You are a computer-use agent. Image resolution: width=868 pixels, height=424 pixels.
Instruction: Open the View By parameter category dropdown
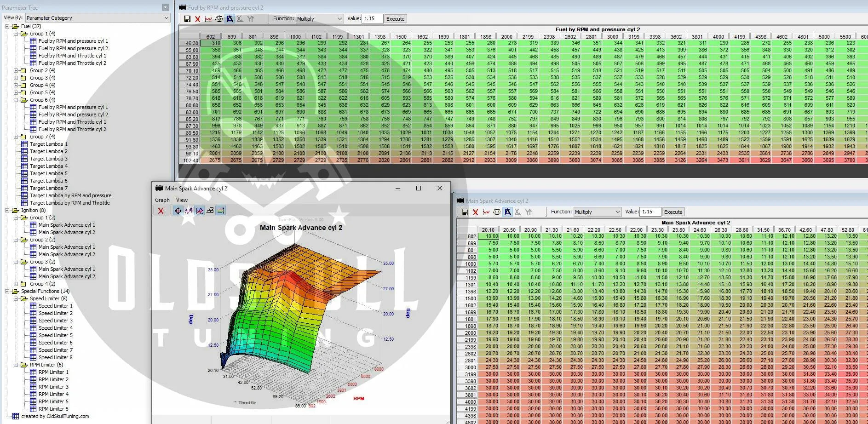[x=98, y=18]
